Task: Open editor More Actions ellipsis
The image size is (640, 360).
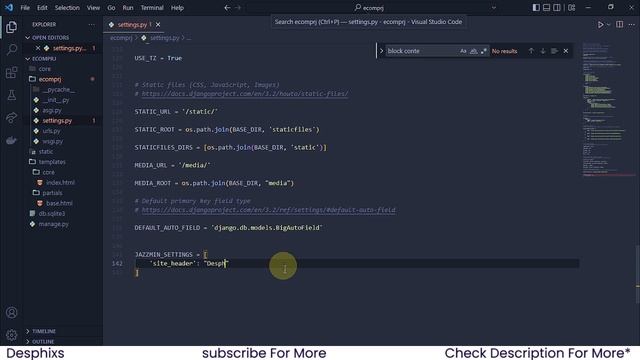Action: (631, 24)
